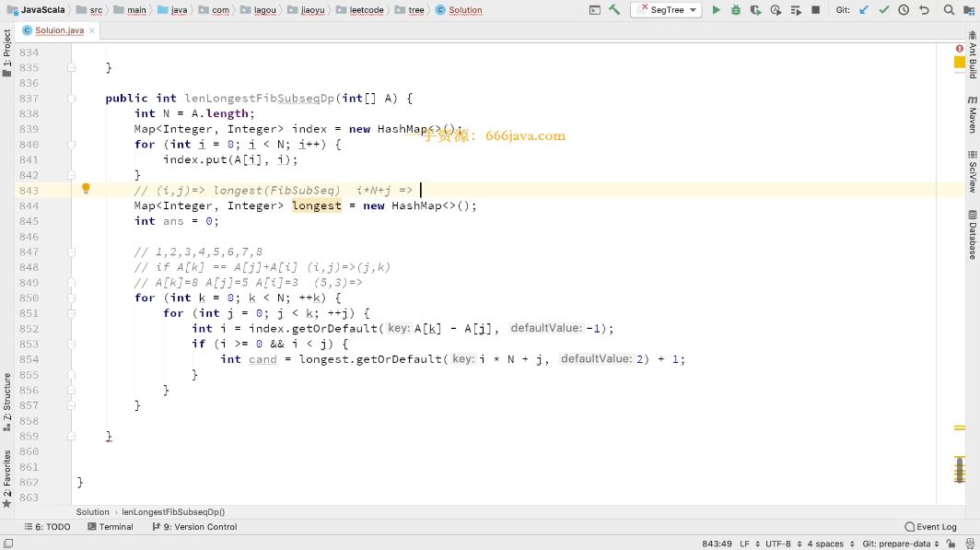The width and height of the screenshot is (980, 550).
Task: Open the Git prepare-data branch menu
Action: pyautogui.click(x=893, y=544)
